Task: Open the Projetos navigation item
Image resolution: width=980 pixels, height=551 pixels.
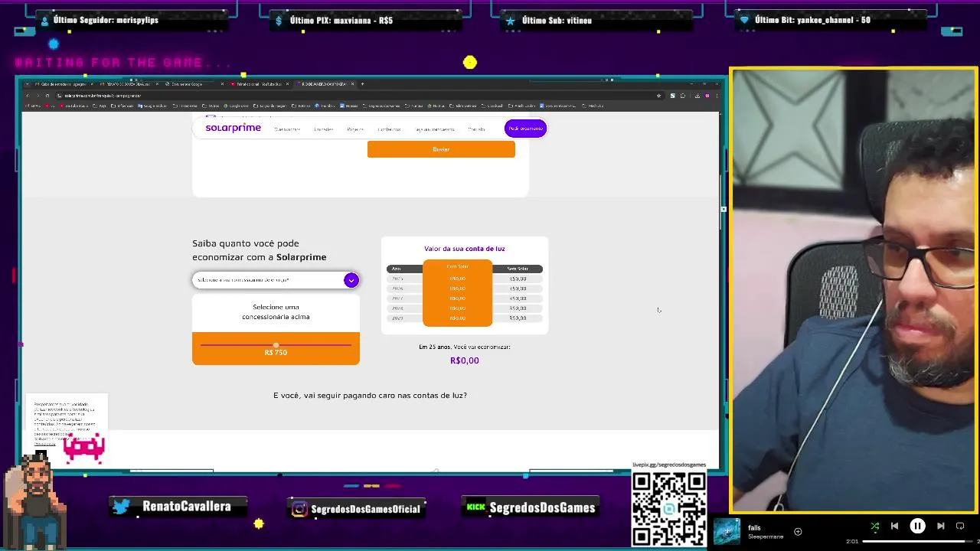Action: [355, 129]
